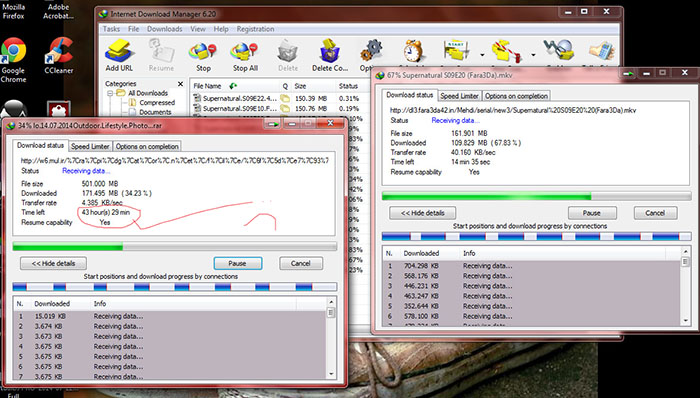Open the Scheduler alarm clock icon
Image resolution: width=700 pixels, height=398 pixels.
point(412,51)
